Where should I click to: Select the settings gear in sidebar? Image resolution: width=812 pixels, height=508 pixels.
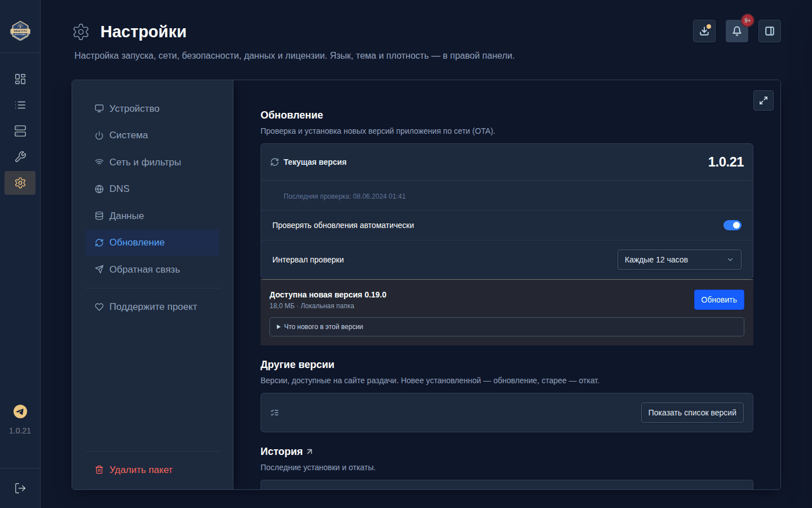[20, 183]
